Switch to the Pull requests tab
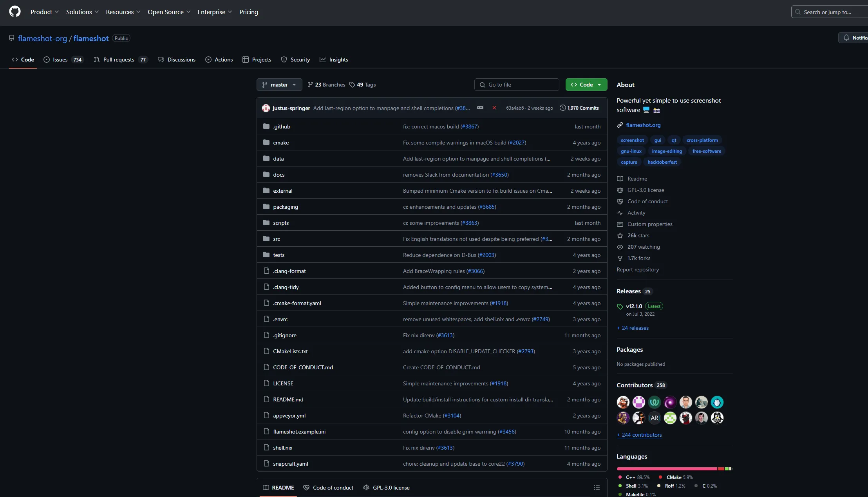 (120, 60)
